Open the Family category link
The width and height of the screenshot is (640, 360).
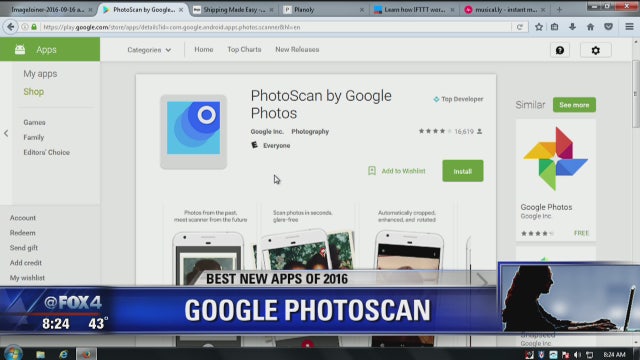coord(33,138)
